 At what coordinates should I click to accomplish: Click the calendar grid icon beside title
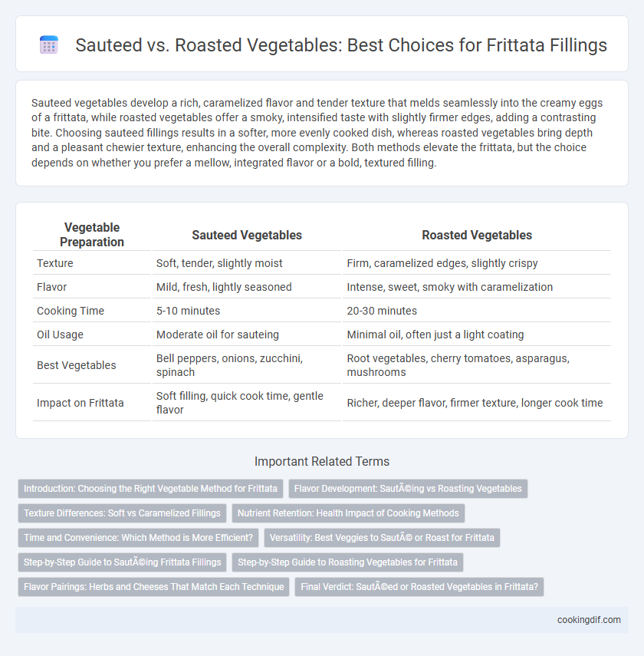click(x=49, y=45)
